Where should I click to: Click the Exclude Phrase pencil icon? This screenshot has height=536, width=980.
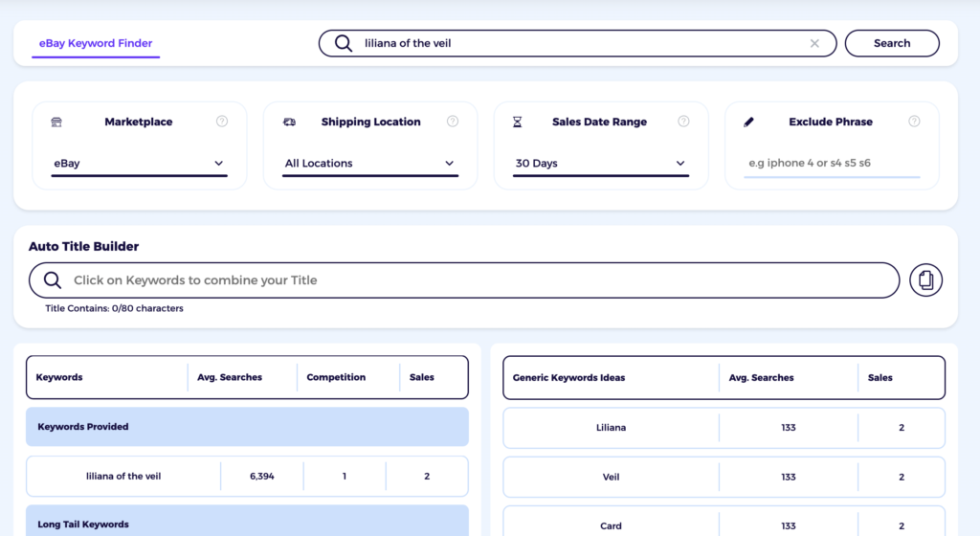(x=748, y=122)
